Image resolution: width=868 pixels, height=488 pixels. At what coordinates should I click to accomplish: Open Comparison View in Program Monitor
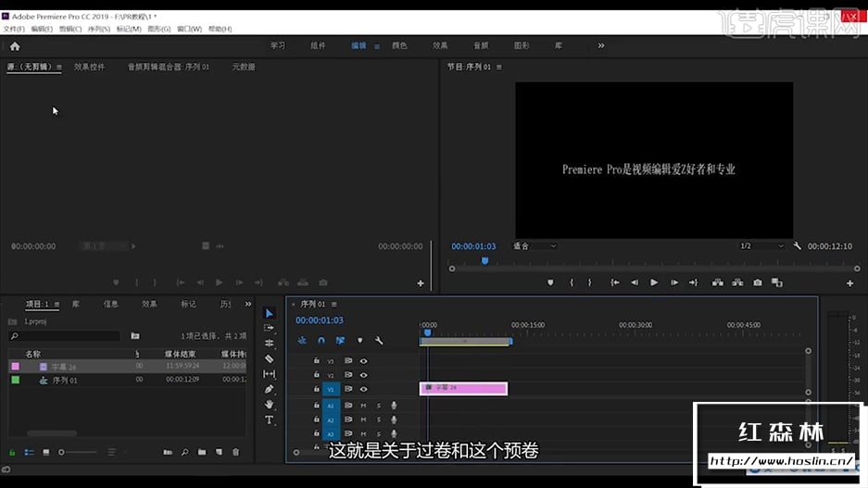click(x=777, y=282)
